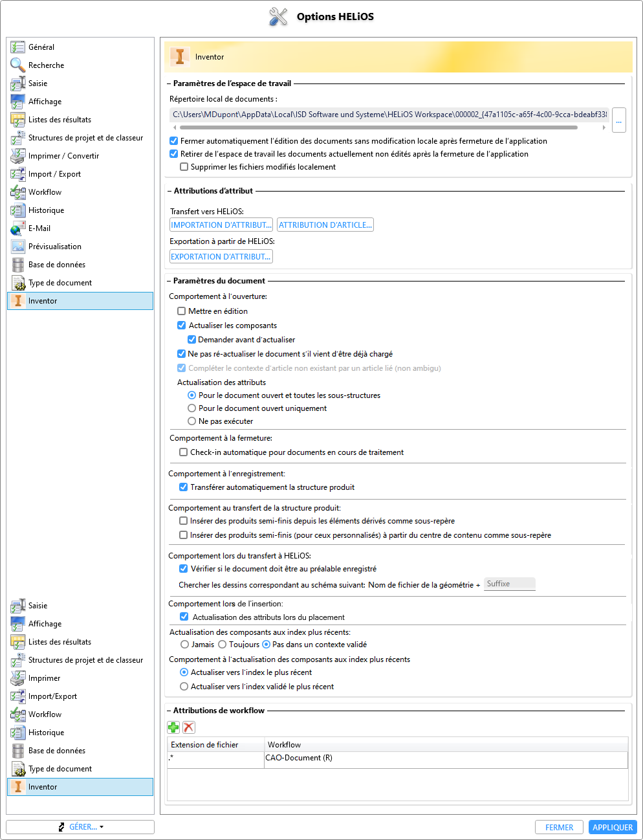Select the 'Toujours' radio button
This screenshot has height=840, width=643.
click(223, 645)
